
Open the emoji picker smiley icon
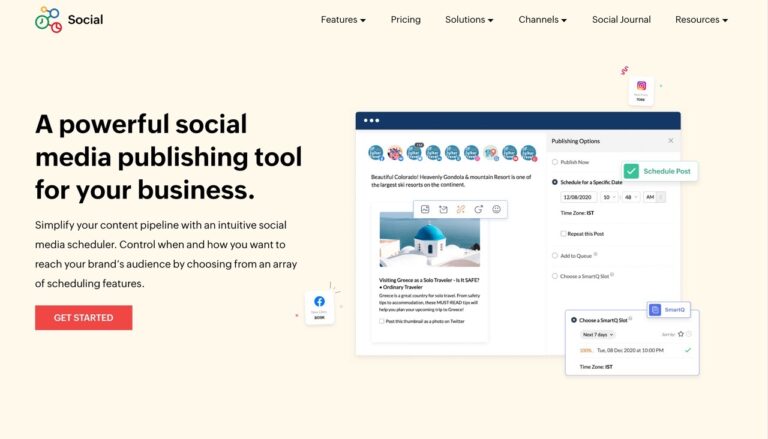pyautogui.click(x=496, y=209)
